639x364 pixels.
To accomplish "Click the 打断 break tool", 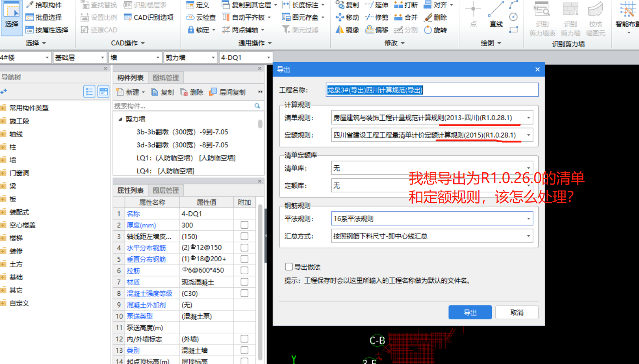I will click(x=406, y=5).
